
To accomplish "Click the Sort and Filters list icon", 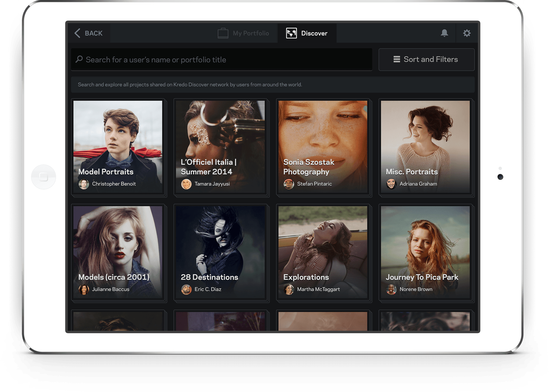I will click(396, 59).
